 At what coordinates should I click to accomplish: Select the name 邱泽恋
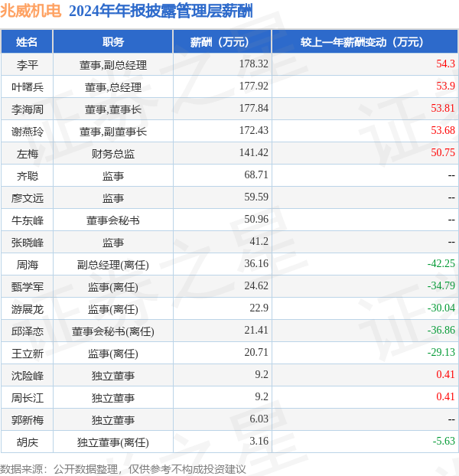click(x=27, y=331)
